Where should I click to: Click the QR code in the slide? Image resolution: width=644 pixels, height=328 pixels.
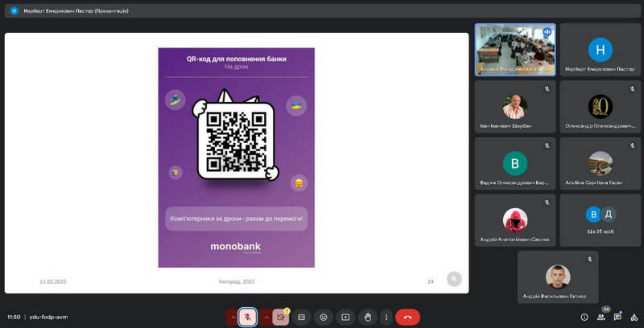tap(236, 141)
